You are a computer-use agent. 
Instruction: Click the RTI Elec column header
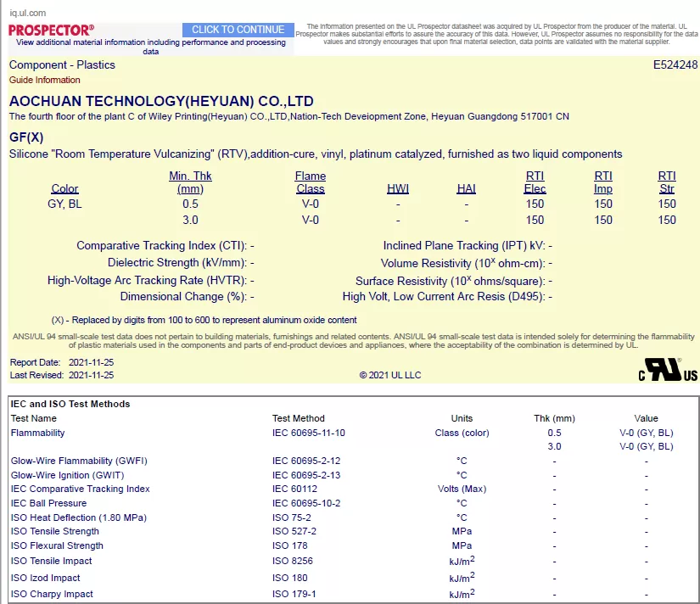coord(535,182)
